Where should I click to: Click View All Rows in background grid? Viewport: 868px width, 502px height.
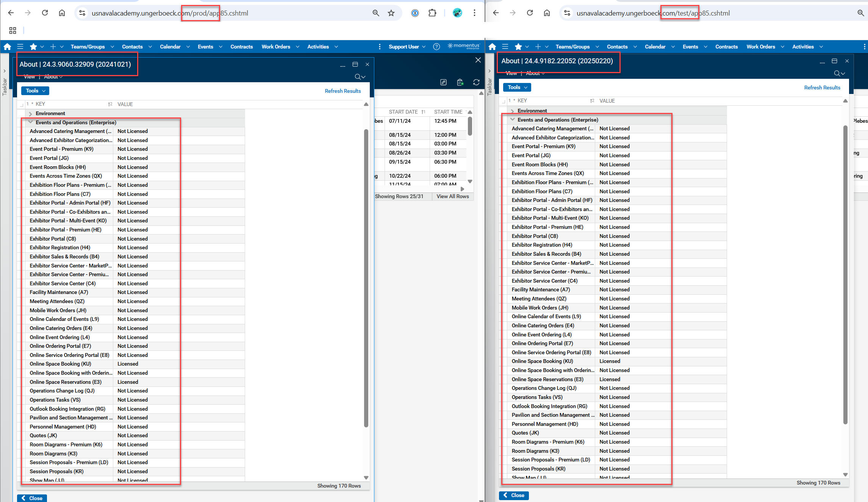453,196
